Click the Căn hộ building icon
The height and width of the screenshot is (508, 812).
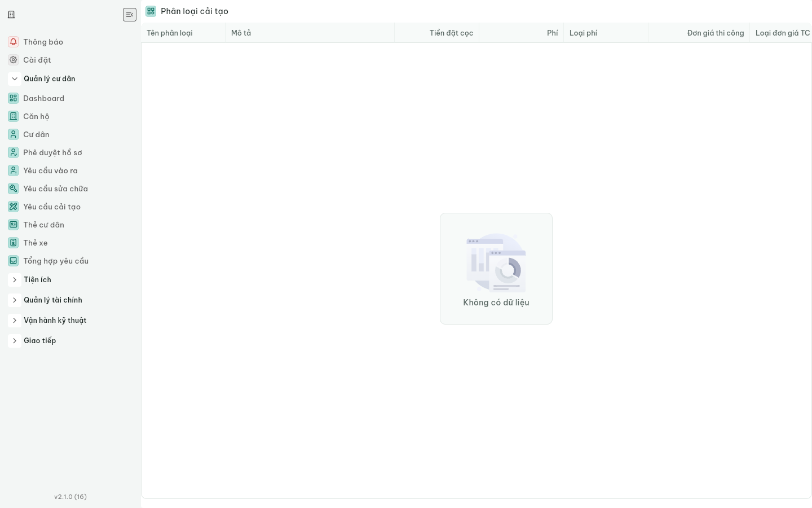pos(14,116)
